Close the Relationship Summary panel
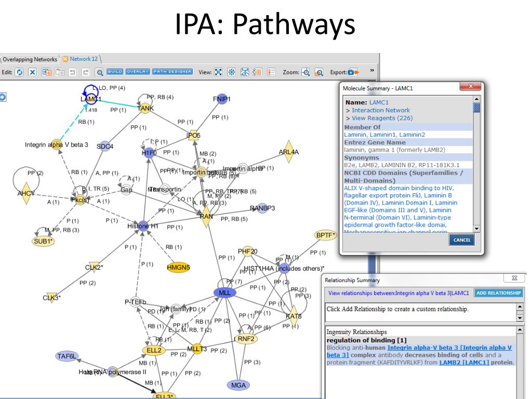 514,278
